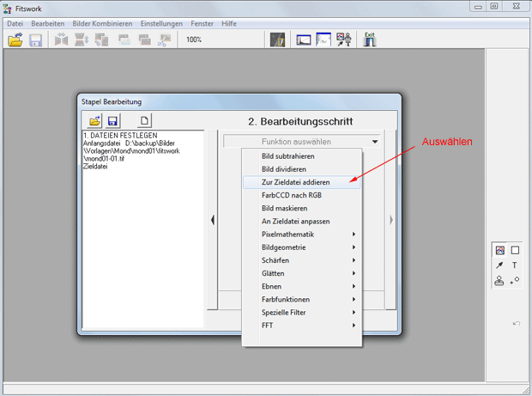This screenshot has height=396, width=532.
Task: Go to next step with right arrow
Action: pyautogui.click(x=391, y=220)
